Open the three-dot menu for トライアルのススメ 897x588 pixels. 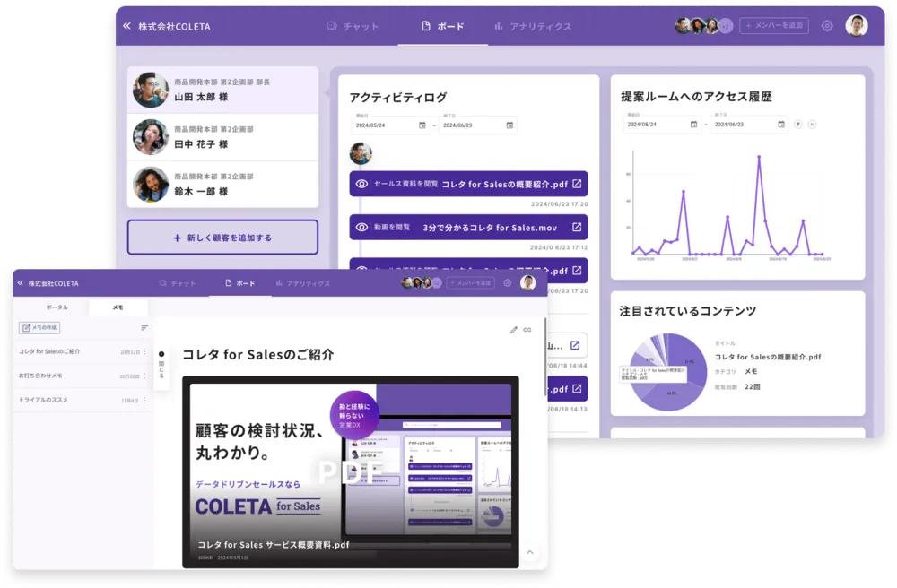[144, 400]
